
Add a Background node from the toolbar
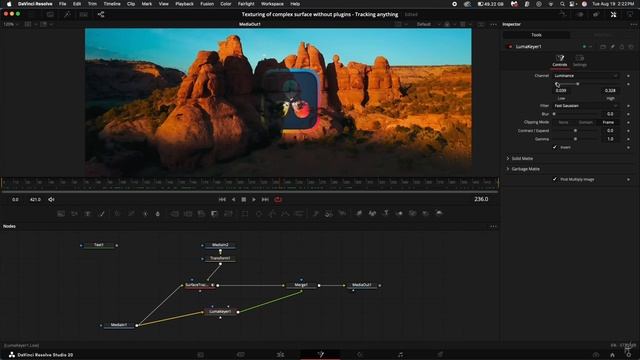61,213
